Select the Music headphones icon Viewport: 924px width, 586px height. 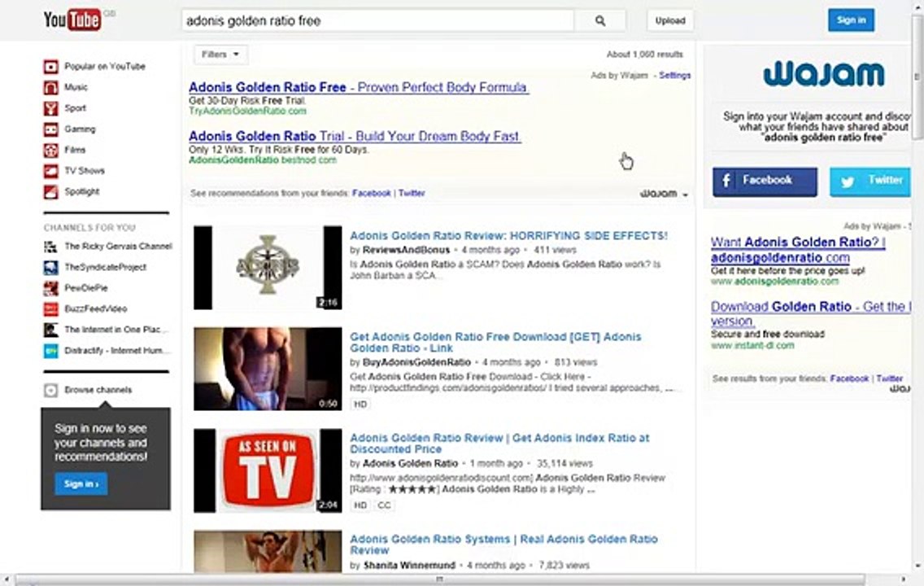[x=50, y=87]
